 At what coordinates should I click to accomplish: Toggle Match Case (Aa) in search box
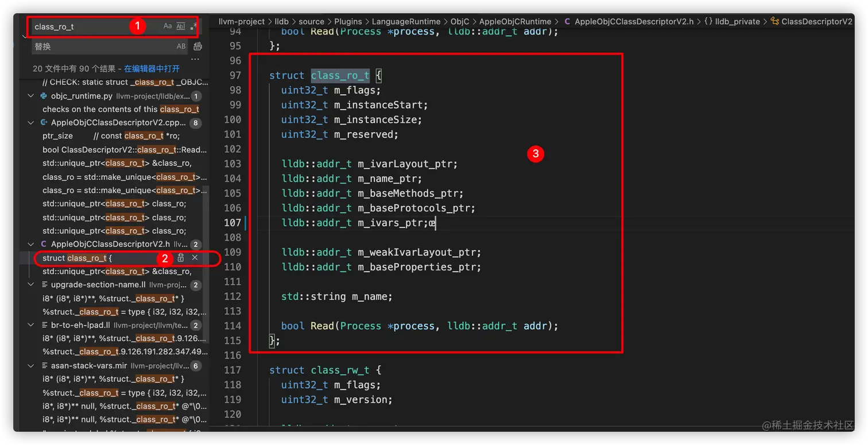pos(168,26)
